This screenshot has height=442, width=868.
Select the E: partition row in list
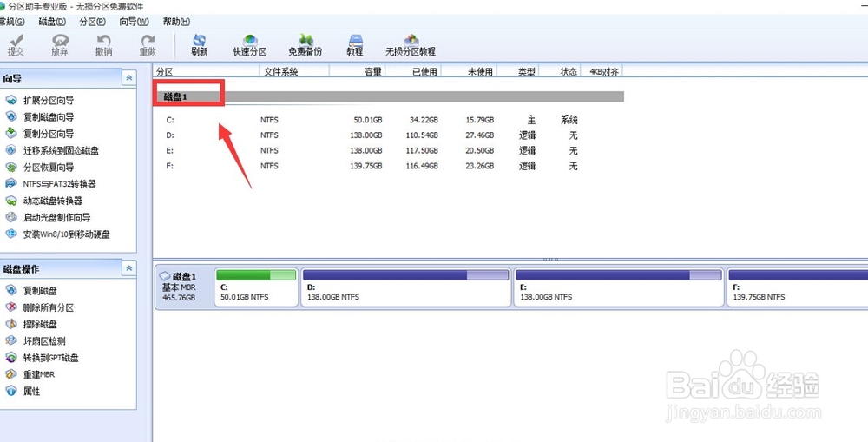(389, 150)
